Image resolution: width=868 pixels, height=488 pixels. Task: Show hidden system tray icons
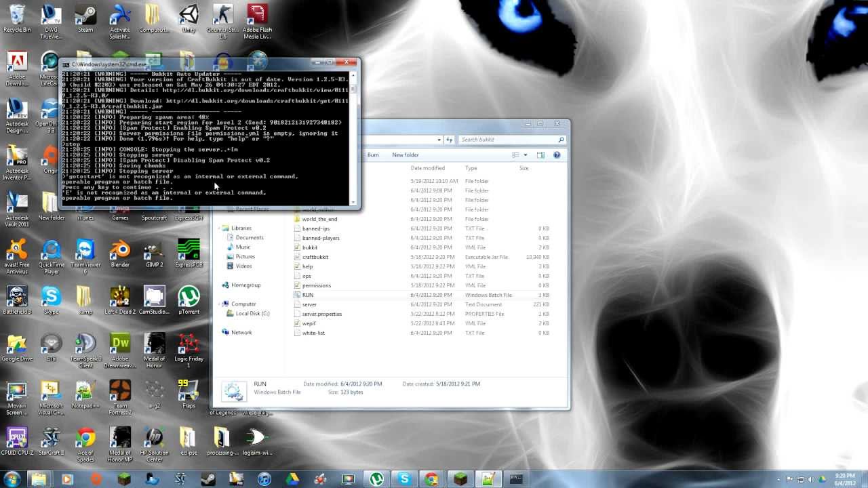click(779, 479)
